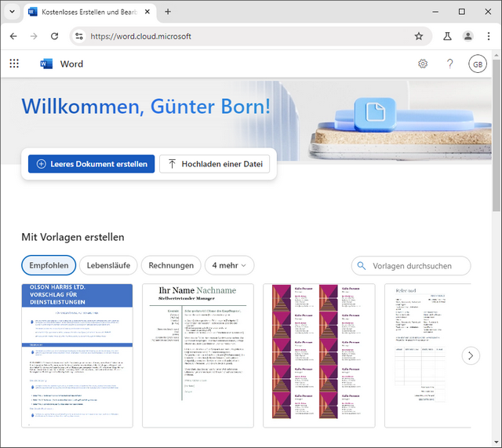
Task: Click into Vorlagen durchsuchen search field
Action: (411, 266)
